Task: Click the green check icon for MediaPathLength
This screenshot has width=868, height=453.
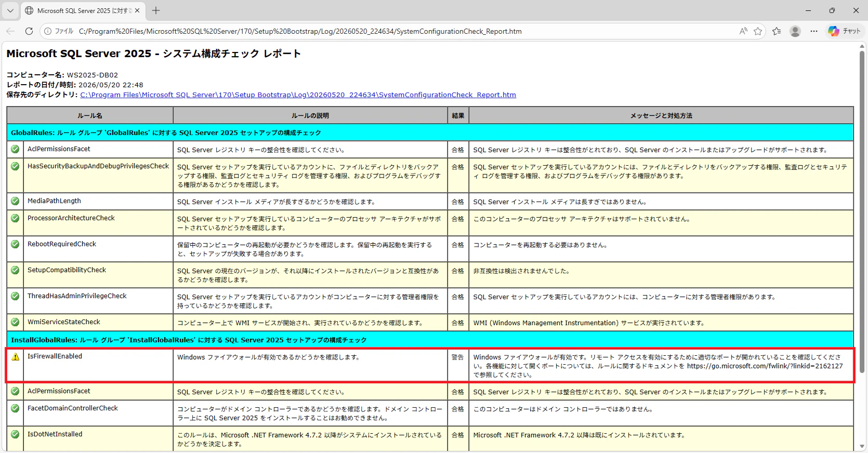Action: (x=15, y=201)
